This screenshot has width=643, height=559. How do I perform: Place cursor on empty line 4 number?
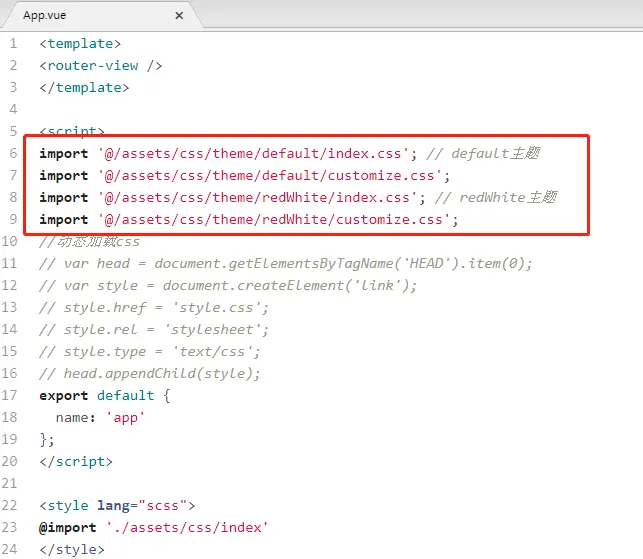[x=14, y=110]
